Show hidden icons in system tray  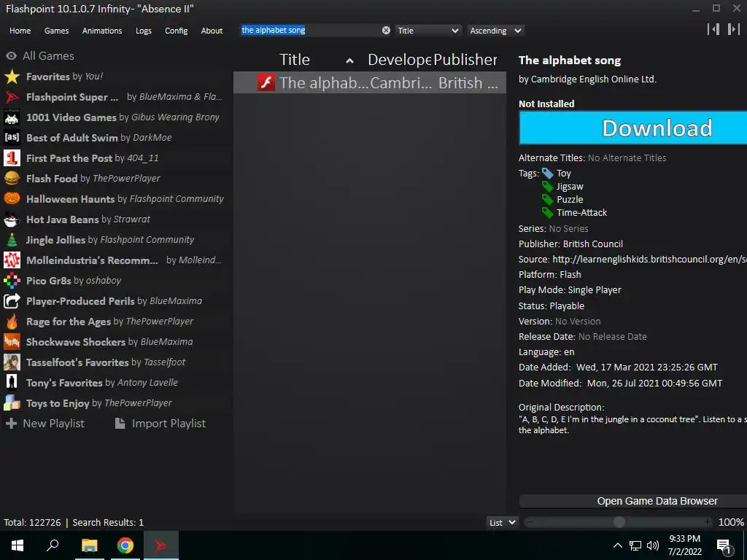point(617,545)
